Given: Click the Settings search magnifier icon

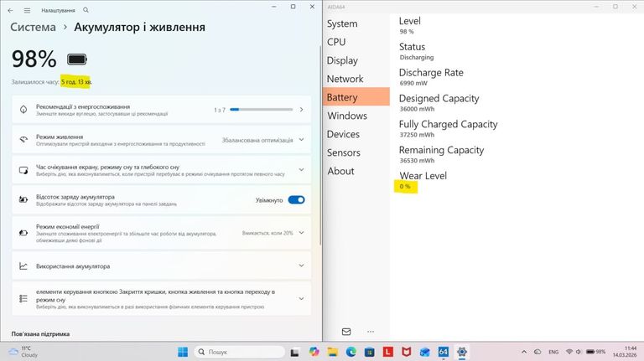Looking at the screenshot, I should tap(86, 10).
